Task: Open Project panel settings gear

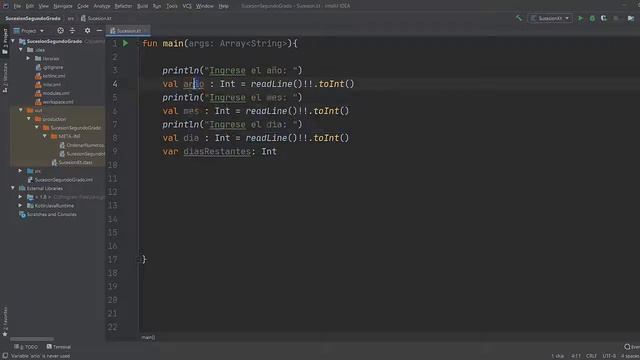Action: 87,31
